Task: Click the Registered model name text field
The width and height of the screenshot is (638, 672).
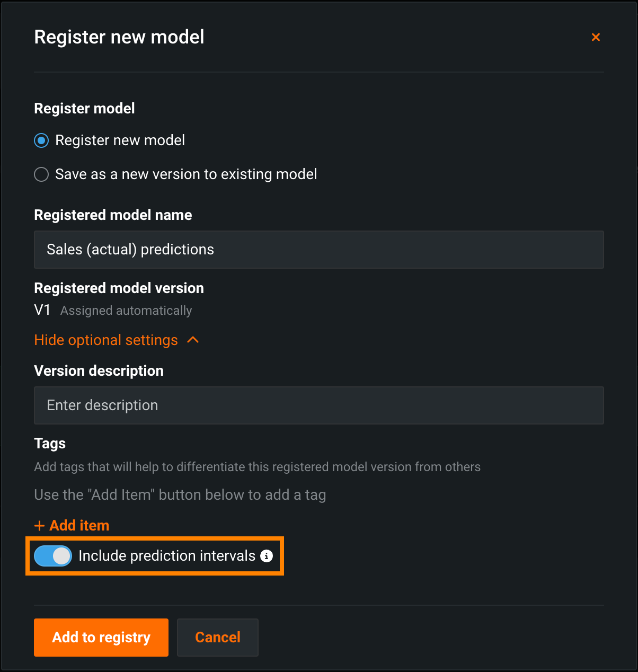Action: click(318, 250)
